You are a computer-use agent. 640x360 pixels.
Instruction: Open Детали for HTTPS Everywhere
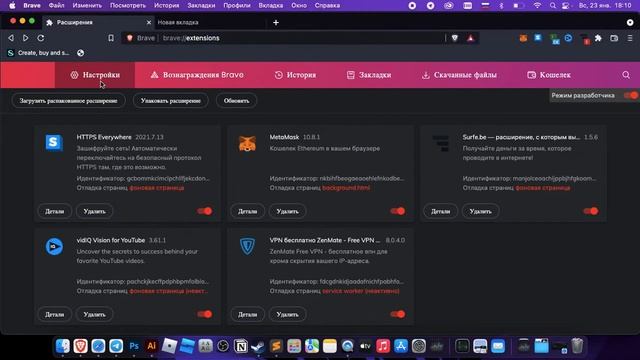pyautogui.click(x=55, y=211)
